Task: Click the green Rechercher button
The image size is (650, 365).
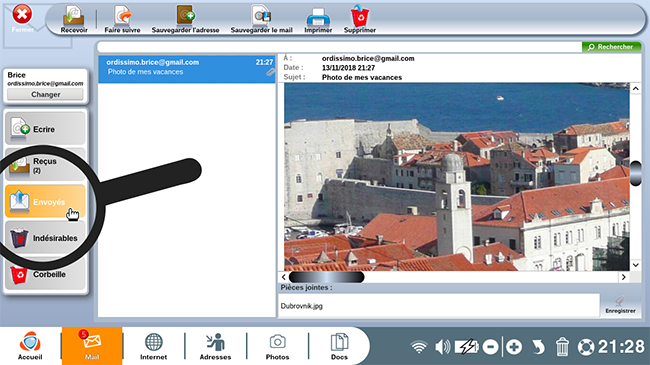Action: [611, 47]
